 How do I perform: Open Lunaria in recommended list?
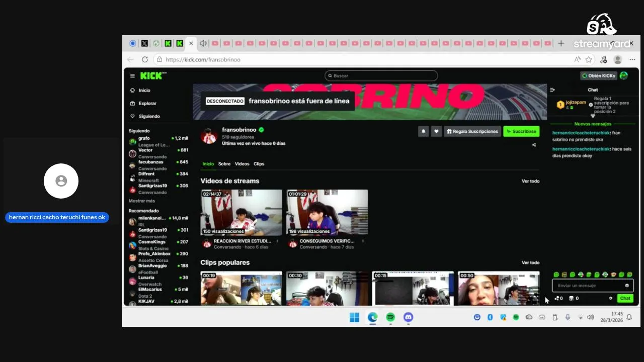tap(158, 281)
